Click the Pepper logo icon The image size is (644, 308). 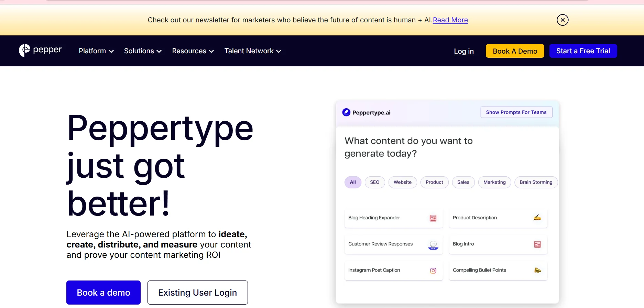click(x=24, y=51)
